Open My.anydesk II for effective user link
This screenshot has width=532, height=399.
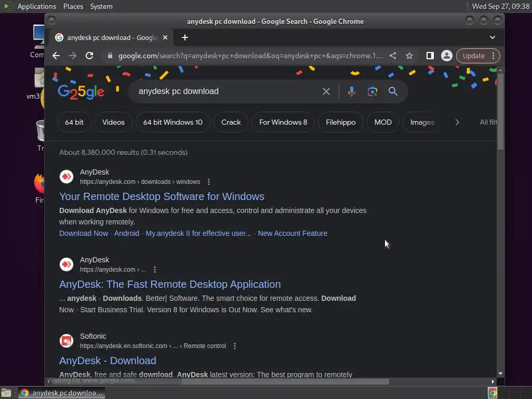[198, 233]
